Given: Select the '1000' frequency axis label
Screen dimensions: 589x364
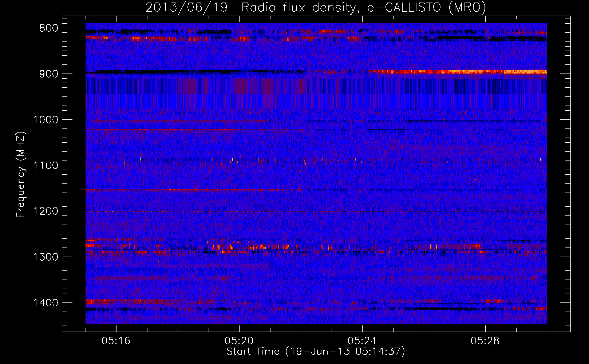Looking at the screenshot, I should pyautogui.click(x=46, y=120).
